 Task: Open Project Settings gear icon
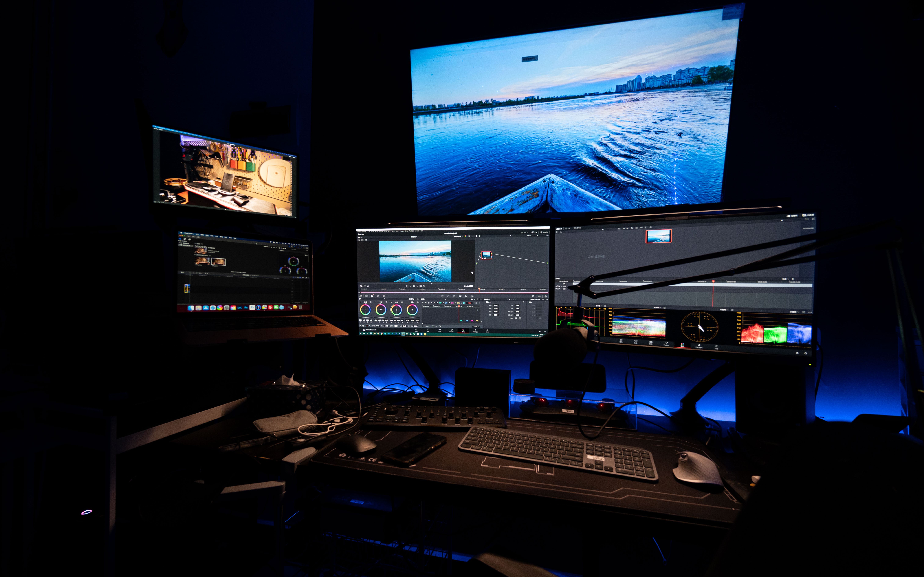(545, 332)
